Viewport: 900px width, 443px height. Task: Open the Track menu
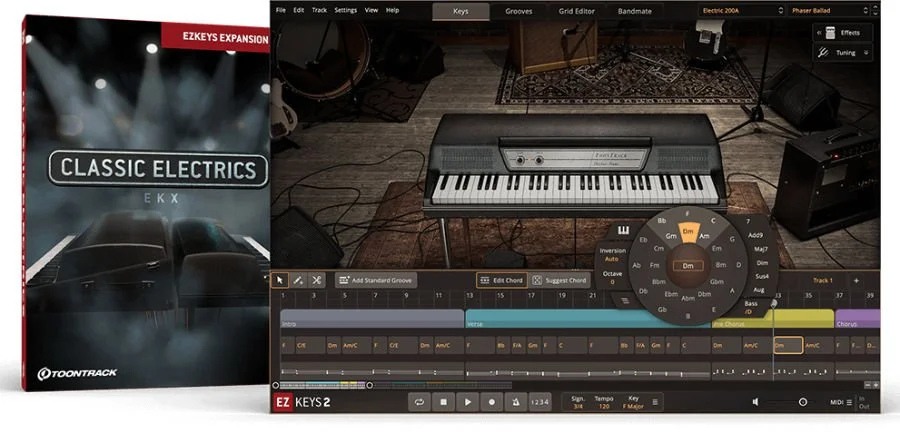[319, 10]
